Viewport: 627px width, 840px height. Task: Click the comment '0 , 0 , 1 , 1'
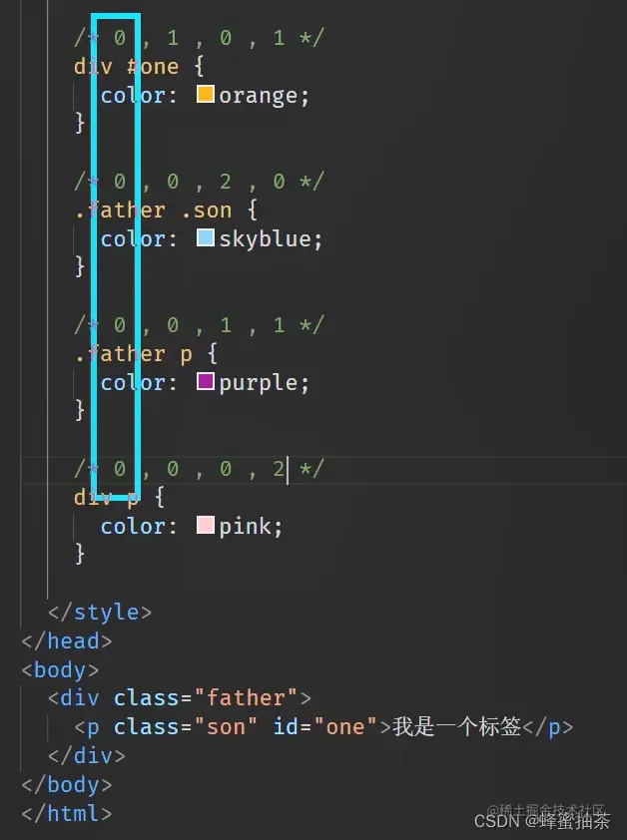[199, 324]
